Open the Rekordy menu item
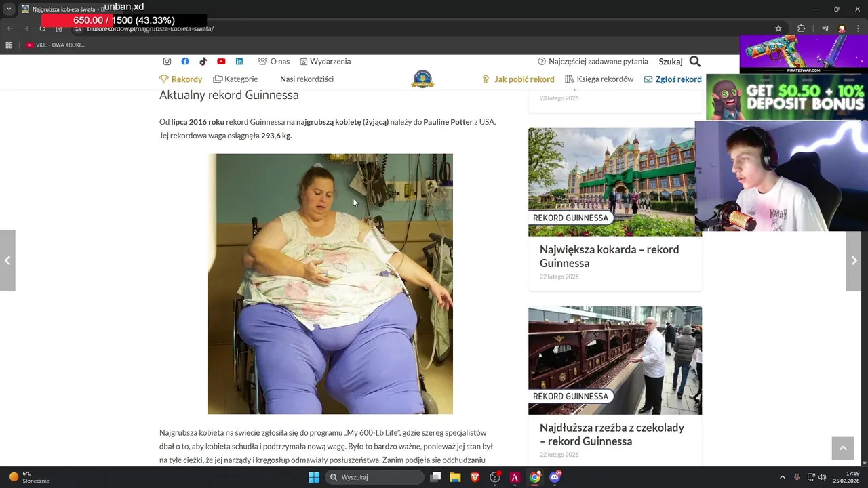This screenshot has height=488, width=868. pyautogui.click(x=181, y=79)
